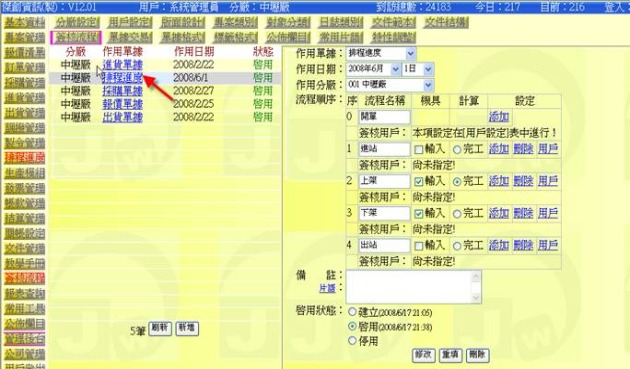
Task: Open 訂單管理 in the left sidebar
Action: [25, 68]
